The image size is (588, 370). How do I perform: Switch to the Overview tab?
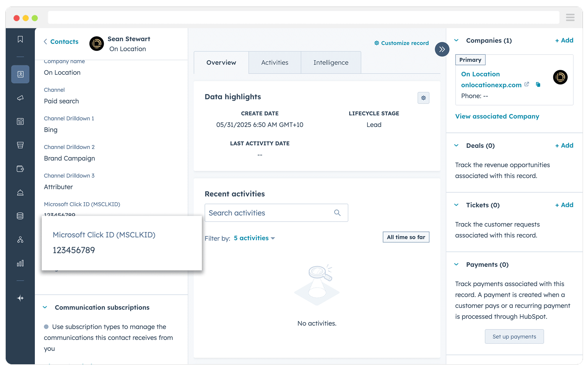(221, 63)
